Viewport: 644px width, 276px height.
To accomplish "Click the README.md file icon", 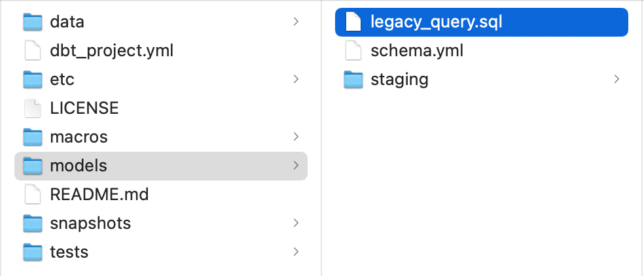I will point(32,195).
